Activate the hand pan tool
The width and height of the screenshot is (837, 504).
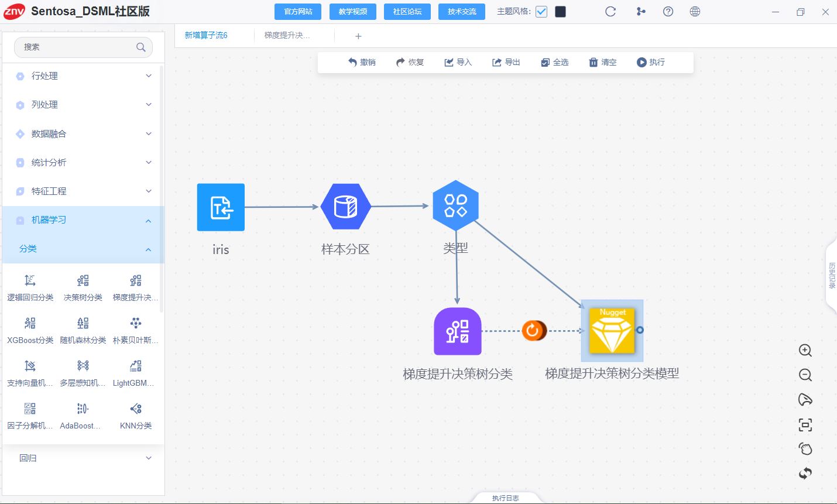(805, 449)
